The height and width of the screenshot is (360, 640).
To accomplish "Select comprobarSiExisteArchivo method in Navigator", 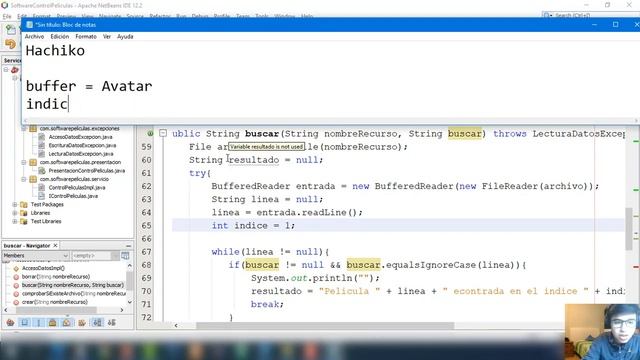I will [73, 294].
